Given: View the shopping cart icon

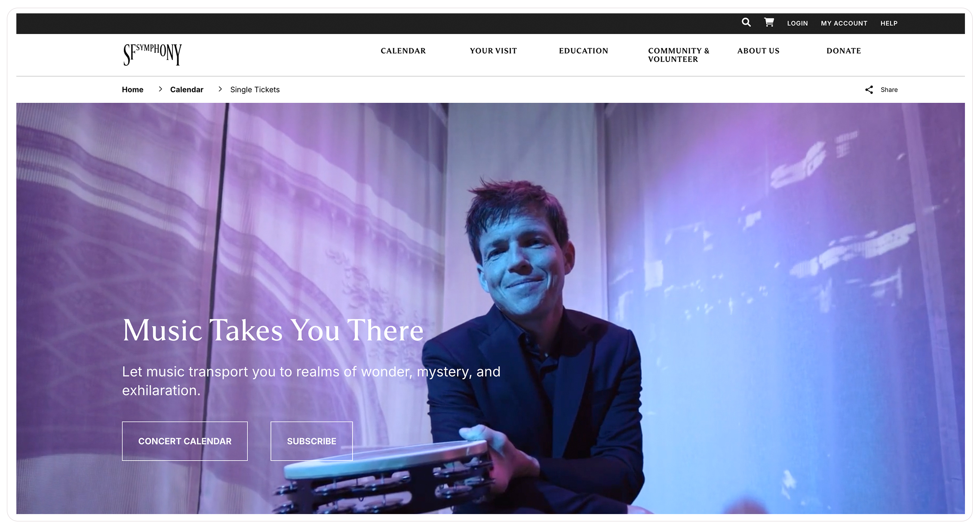Looking at the screenshot, I should [769, 22].
